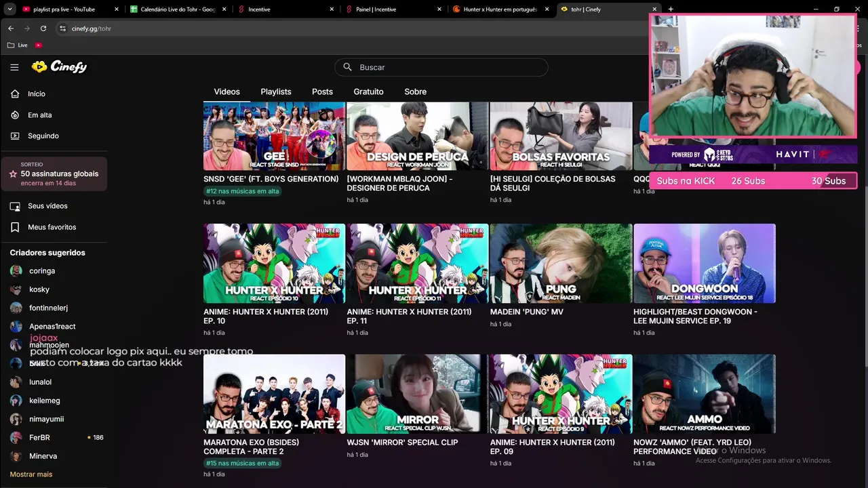The width and height of the screenshot is (868, 488).
Task: Switch to the Painel | Incentive tab
Action: (x=393, y=9)
